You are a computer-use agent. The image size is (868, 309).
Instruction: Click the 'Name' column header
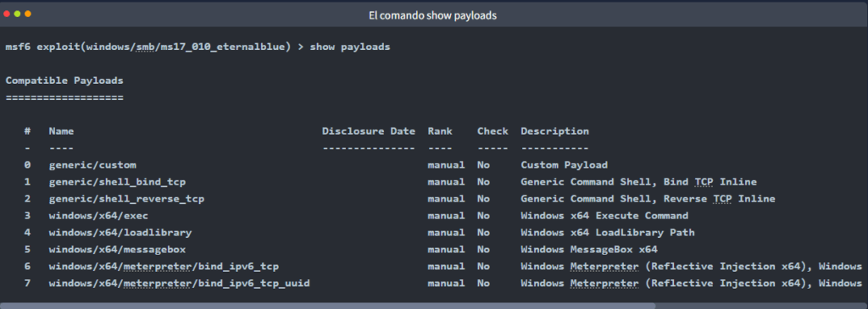tap(61, 131)
